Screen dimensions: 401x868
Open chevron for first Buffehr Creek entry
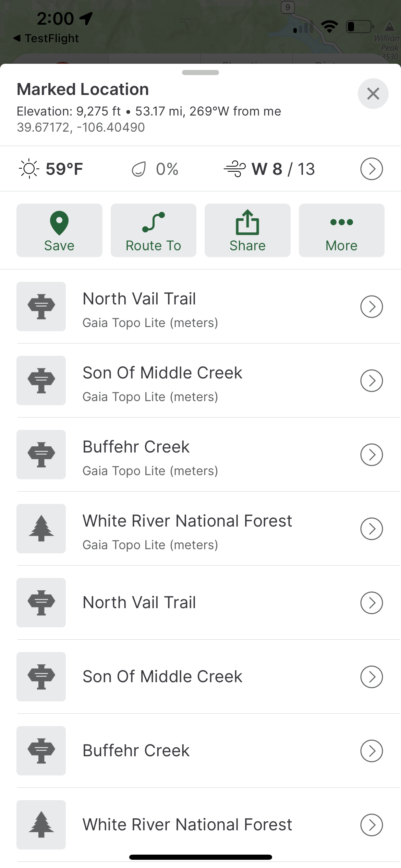tap(372, 455)
